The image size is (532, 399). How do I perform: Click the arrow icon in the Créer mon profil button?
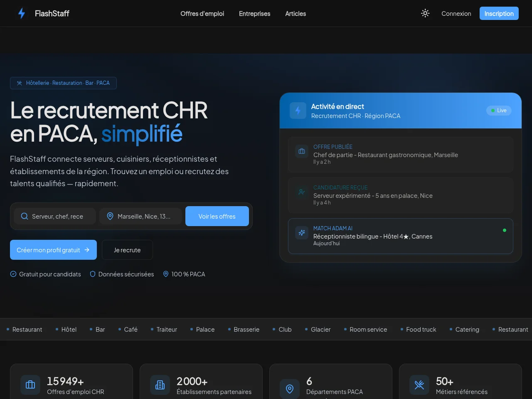[x=87, y=250]
